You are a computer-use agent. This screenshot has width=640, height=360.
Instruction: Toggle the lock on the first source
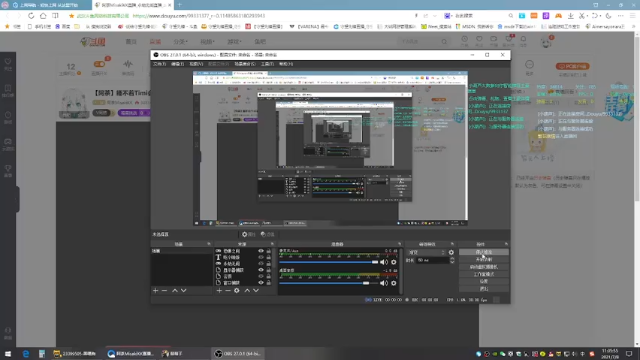tap(269, 251)
